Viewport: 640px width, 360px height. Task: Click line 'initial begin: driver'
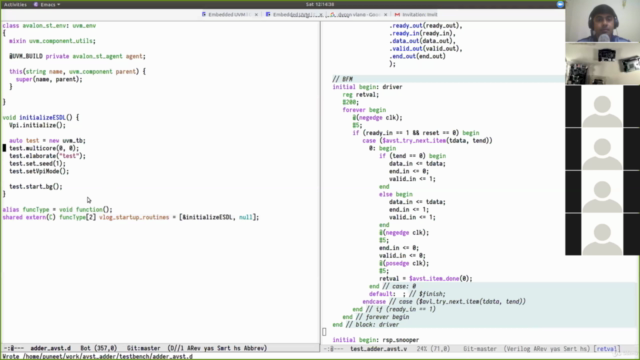[367, 87]
